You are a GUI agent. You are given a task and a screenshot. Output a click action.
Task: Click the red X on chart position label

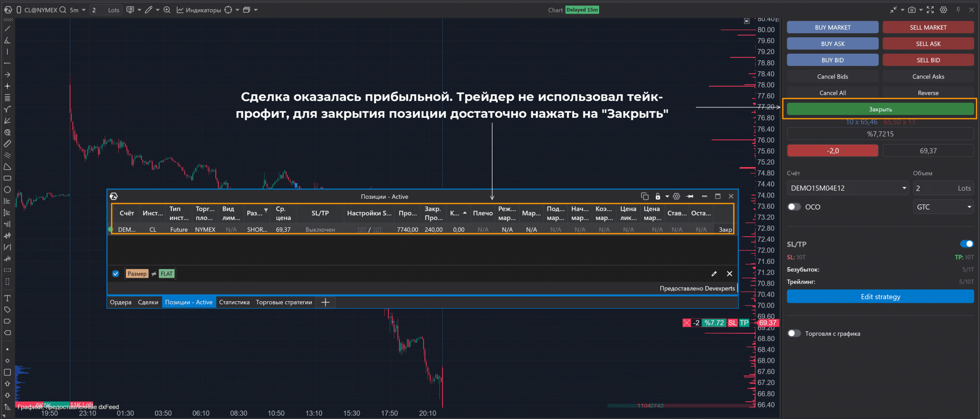pyautogui.click(x=687, y=323)
